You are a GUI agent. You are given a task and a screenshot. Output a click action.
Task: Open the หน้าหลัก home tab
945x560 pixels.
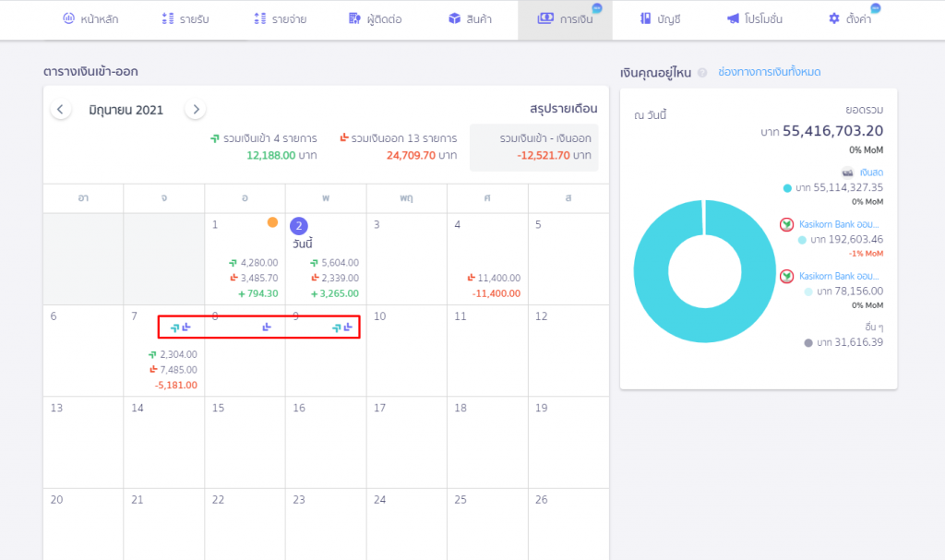coord(90,18)
